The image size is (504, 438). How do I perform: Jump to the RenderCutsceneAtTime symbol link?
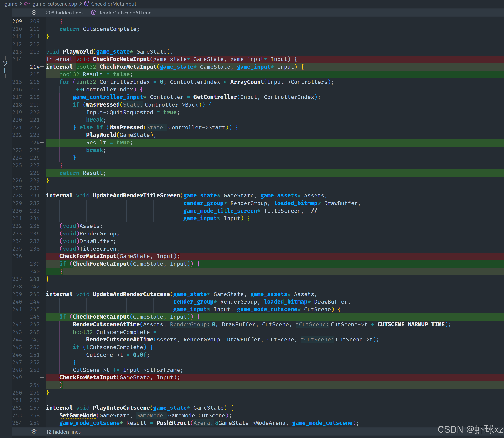[x=125, y=13]
